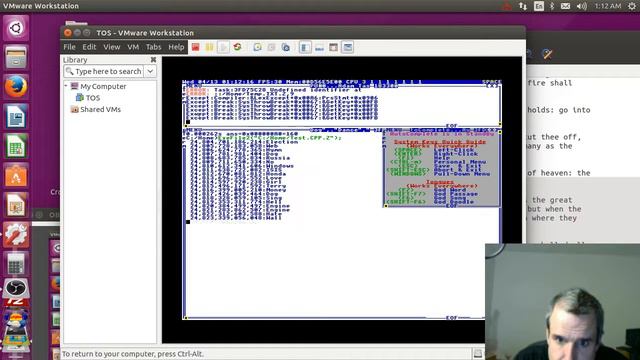Click the Bluetooth indicator in the top panel
This screenshot has height=360, width=640.
coord(552,6)
